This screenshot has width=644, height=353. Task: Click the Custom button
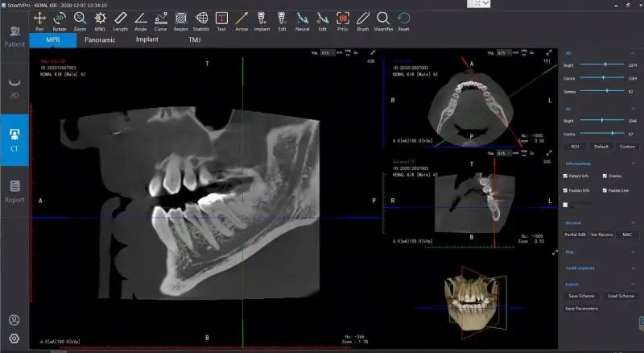[627, 147]
